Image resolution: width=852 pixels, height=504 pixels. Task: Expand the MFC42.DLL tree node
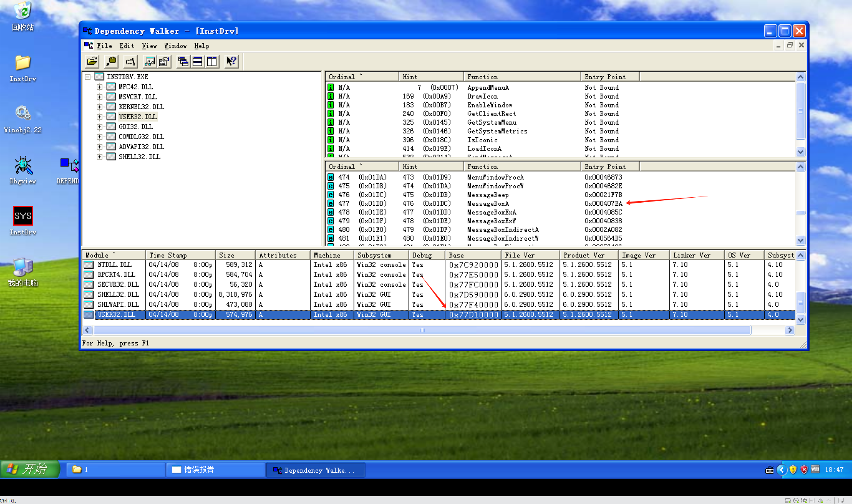99,86
